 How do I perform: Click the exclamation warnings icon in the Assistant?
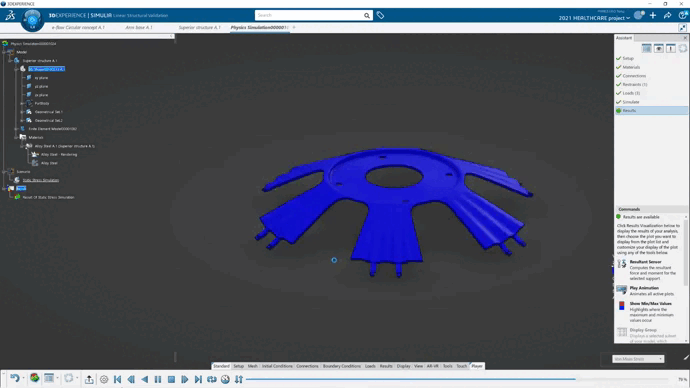click(x=671, y=48)
